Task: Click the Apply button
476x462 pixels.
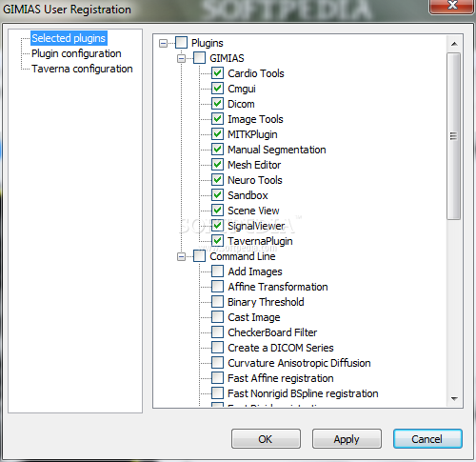Action: click(347, 439)
